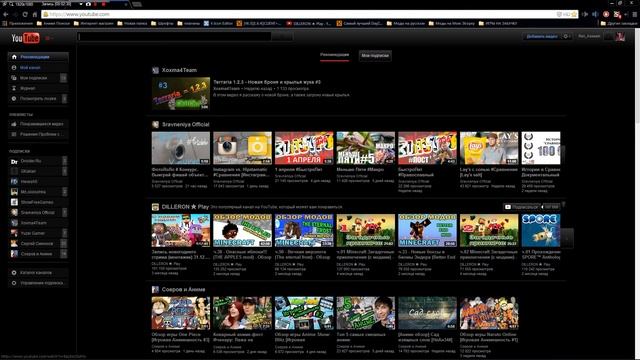Open the account username menu
640x360 pixels.
point(589,36)
